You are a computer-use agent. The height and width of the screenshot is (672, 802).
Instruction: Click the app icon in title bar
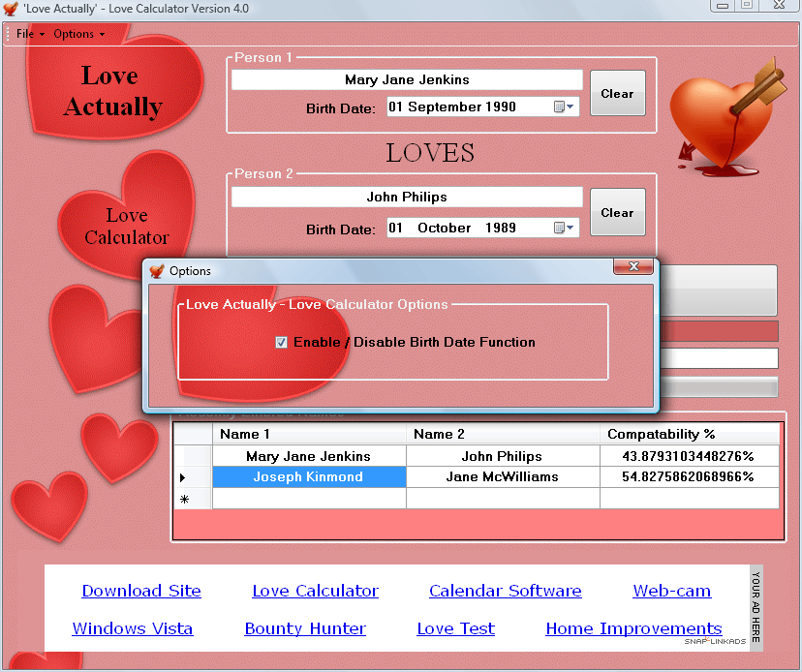pos(11,9)
